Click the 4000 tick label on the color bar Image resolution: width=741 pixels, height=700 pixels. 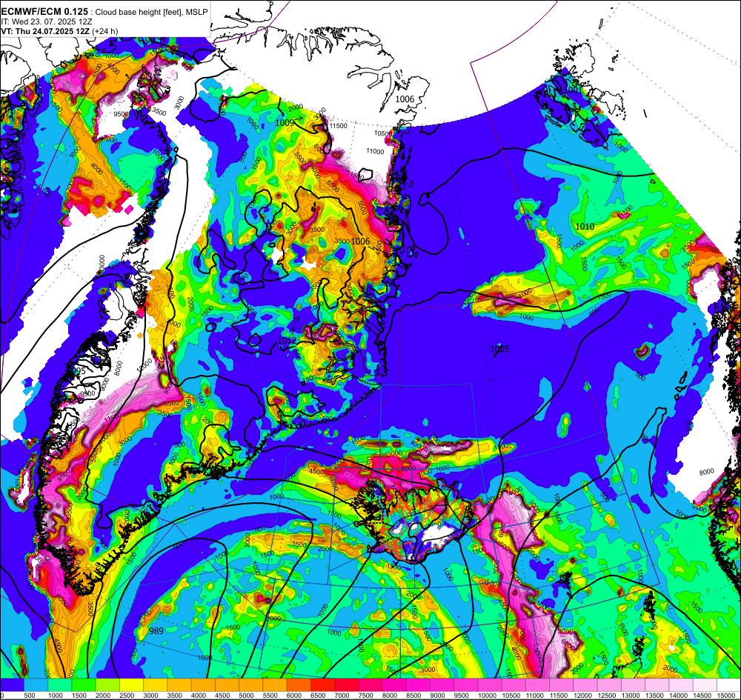click(x=199, y=696)
